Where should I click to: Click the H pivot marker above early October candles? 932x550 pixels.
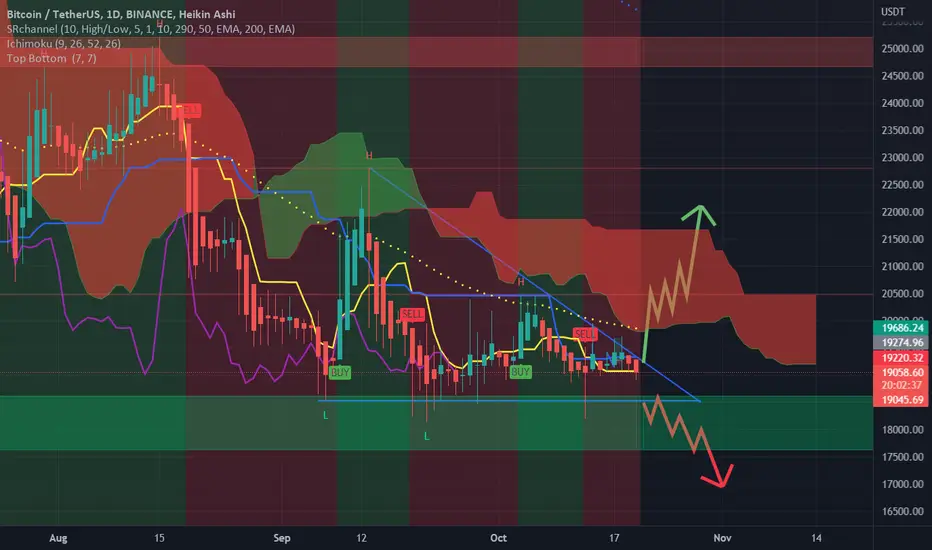point(521,281)
